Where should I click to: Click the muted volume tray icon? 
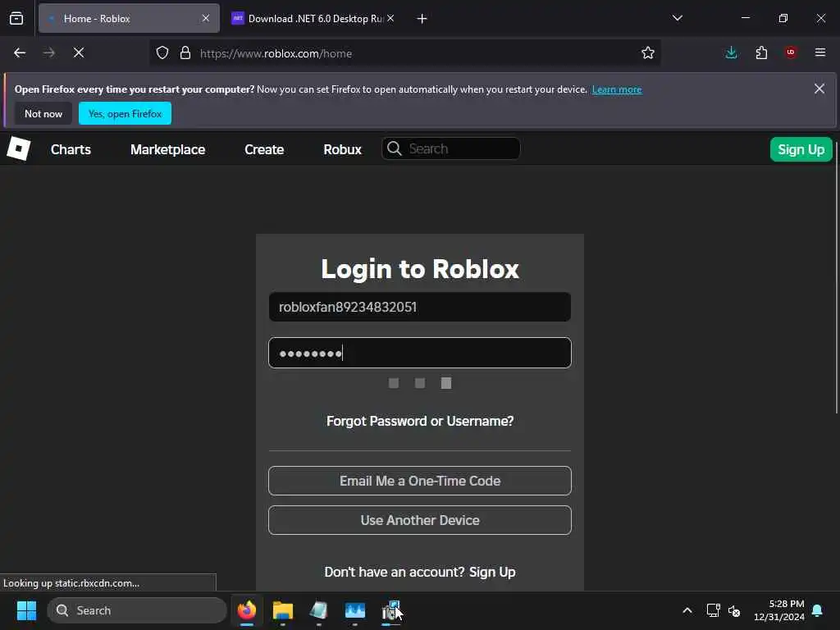point(734,610)
